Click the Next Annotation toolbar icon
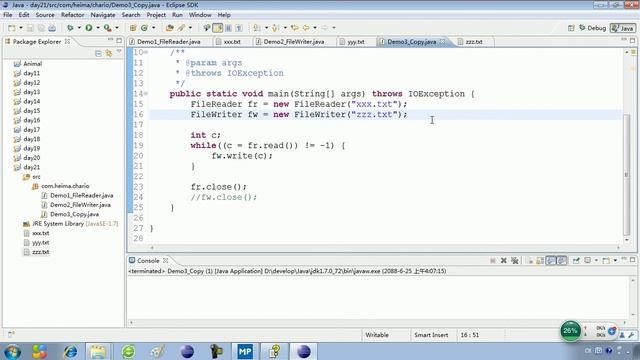 click(257, 28)
